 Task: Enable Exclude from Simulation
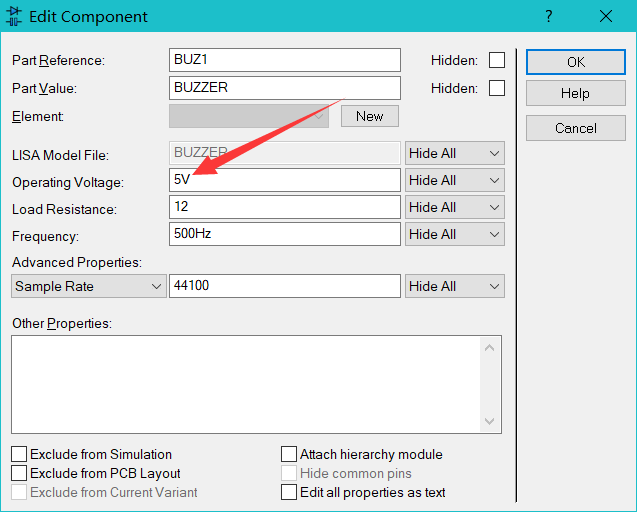[x=19, y=454]
